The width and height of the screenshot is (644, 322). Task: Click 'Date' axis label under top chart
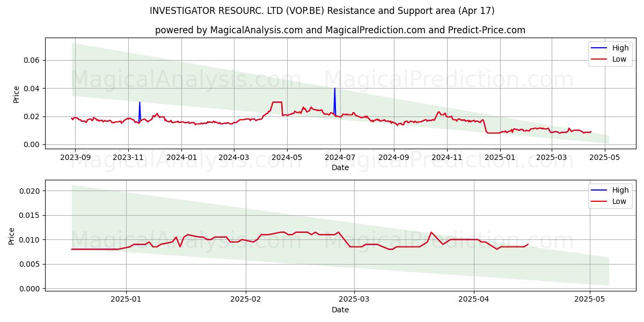[340, 167]
